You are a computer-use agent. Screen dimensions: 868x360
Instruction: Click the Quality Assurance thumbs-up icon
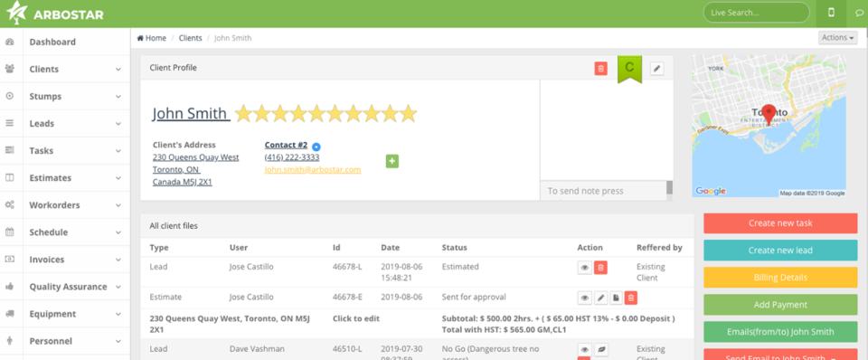pos(9,287)
